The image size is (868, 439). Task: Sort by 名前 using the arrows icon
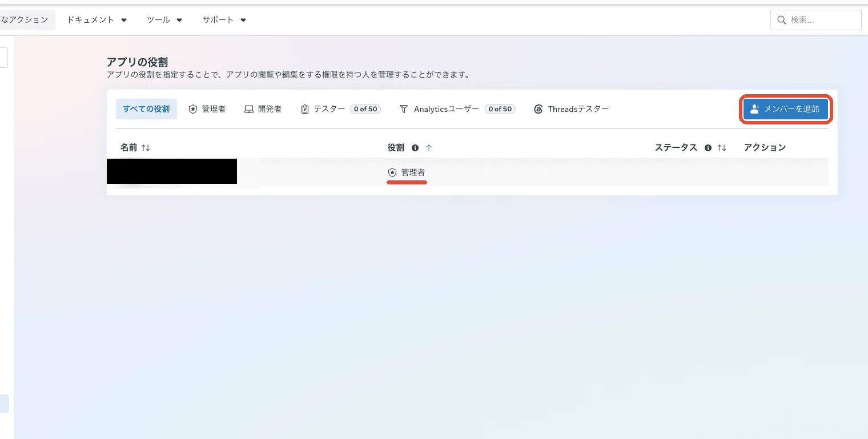click(146, 148)
